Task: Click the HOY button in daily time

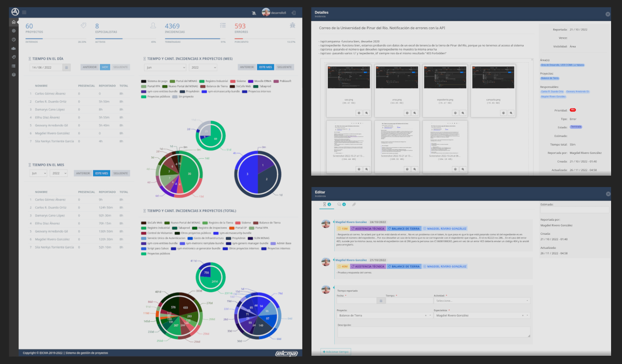Action: tap(105, 67)
